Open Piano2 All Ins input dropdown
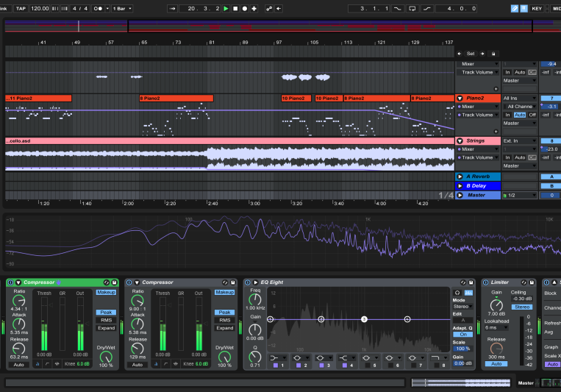The width and height of the screenshot is (561, 392). [x=520, y=98]
